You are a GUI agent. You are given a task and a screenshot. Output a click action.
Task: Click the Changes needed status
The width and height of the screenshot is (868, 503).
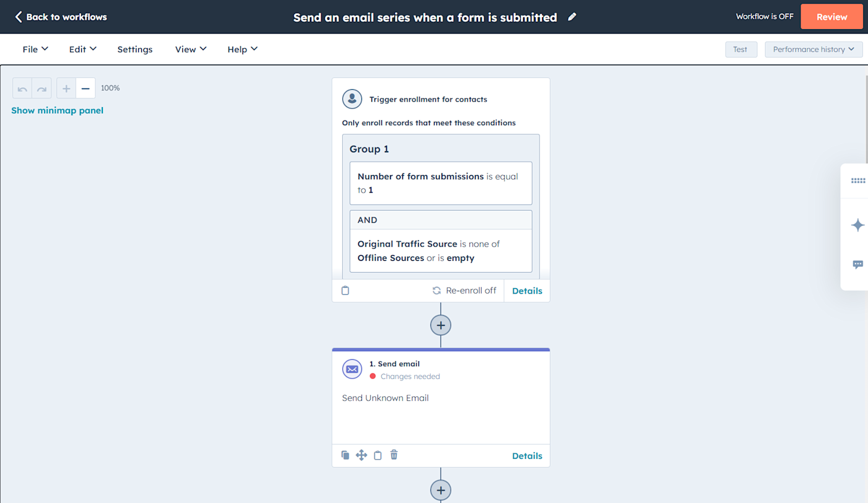(405, 376)
